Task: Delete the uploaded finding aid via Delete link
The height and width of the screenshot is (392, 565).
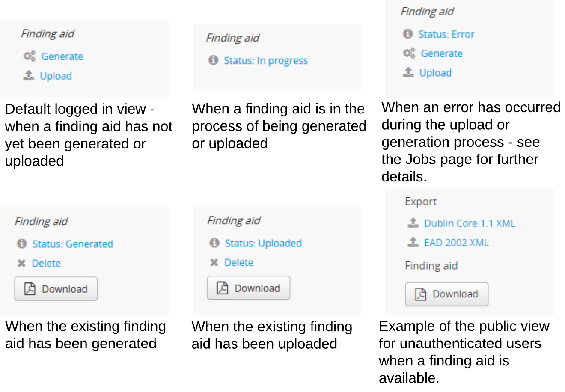Action: pyautogui.click(x=239, y=262)
